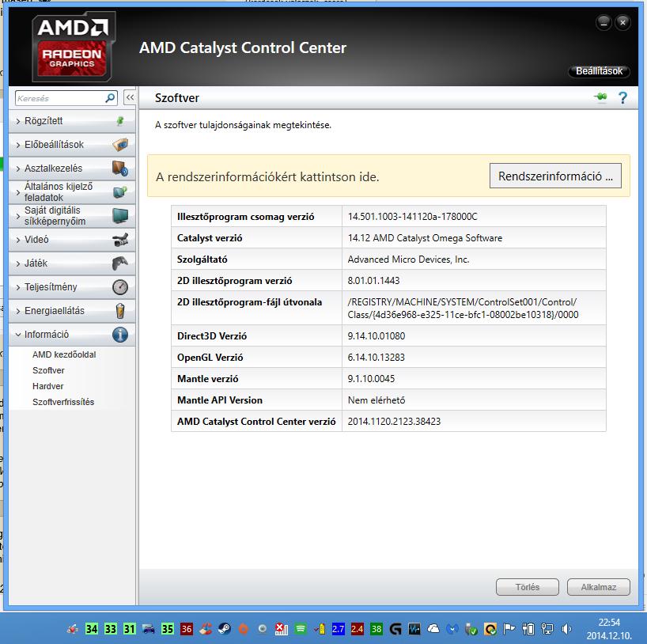Image resolution: width=647 pixels, height=644 pixels.
Task: Click the Rendszerinformáció ... button
Action: [x=555, y=176]
